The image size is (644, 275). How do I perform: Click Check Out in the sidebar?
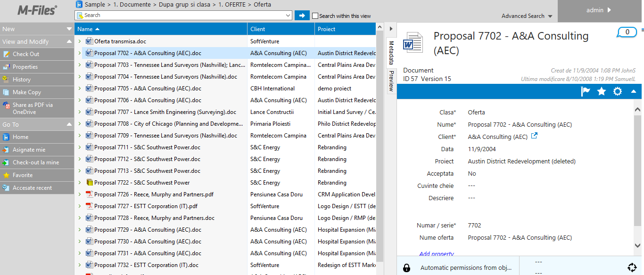click(26, 54)
